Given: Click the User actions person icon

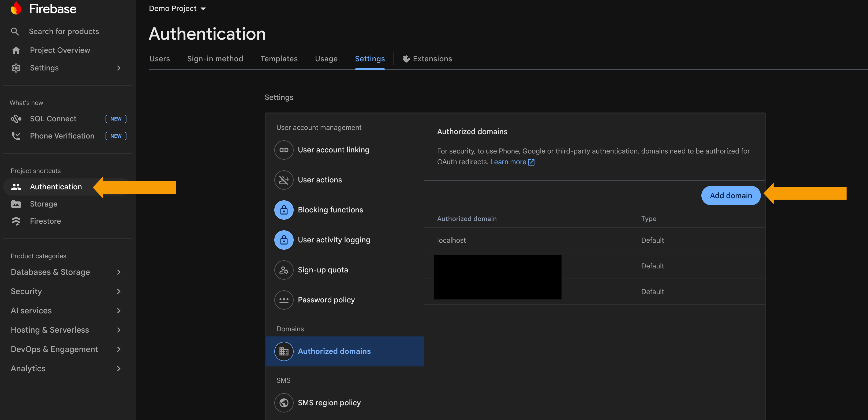Looking at the screenshot, I should point(284,180).
